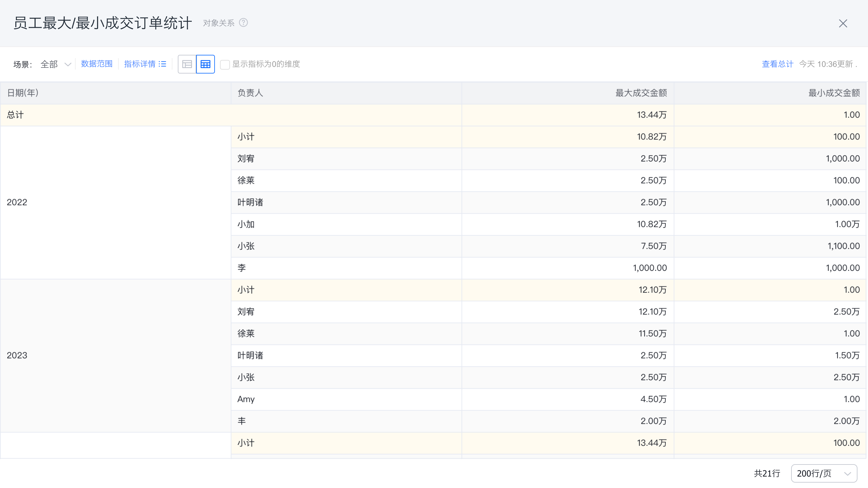
Task: Enable 显示指标为0的维度 checkbox
Action: point(225,64)
